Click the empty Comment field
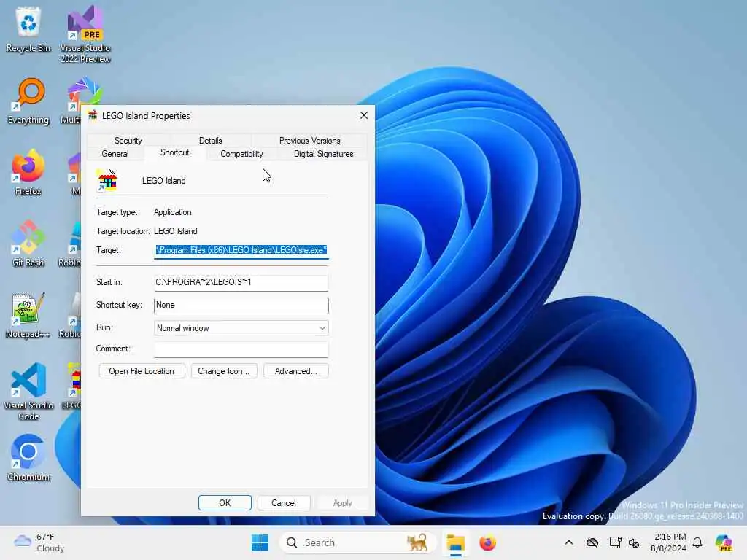Screen dimensions: 747x560 coord(241,349)
